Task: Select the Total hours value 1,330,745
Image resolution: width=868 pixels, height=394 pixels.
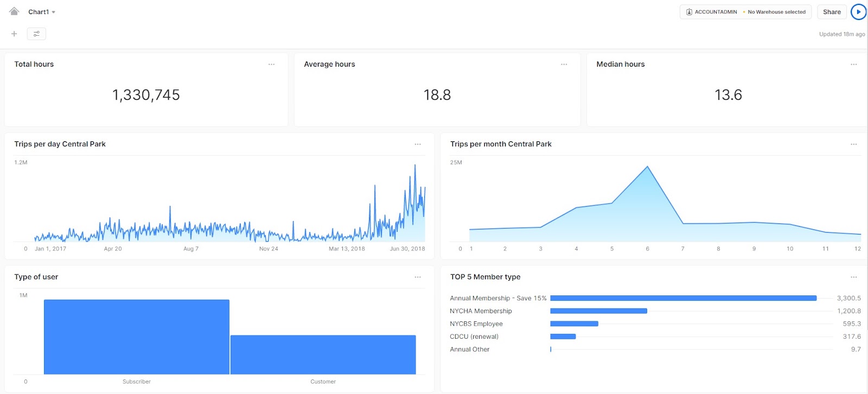Action: (146, 95)
